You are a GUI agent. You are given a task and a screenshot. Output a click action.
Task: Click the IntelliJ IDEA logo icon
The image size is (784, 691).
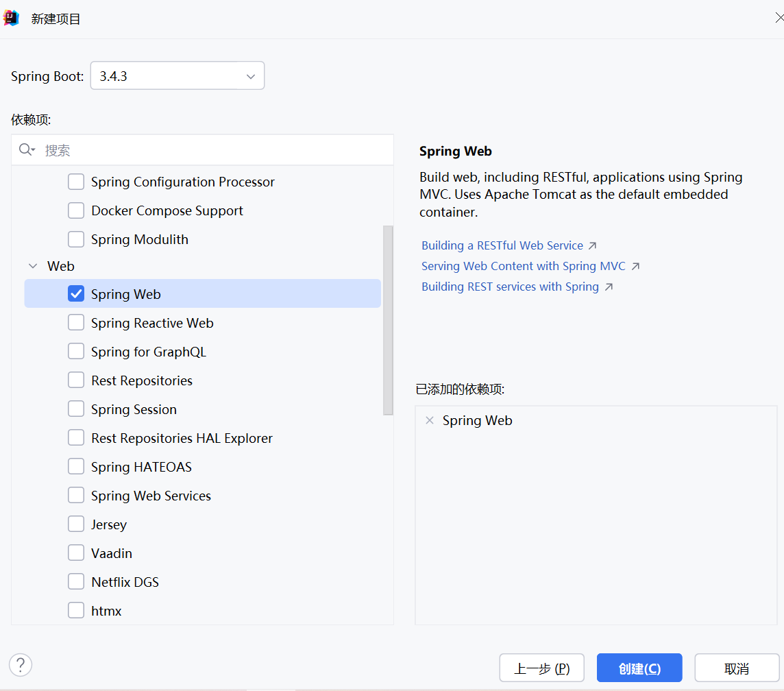tap(12, 19)
